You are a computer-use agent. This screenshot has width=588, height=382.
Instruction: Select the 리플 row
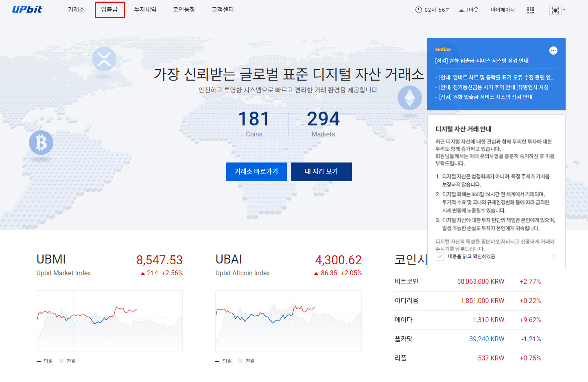[468, 358]
